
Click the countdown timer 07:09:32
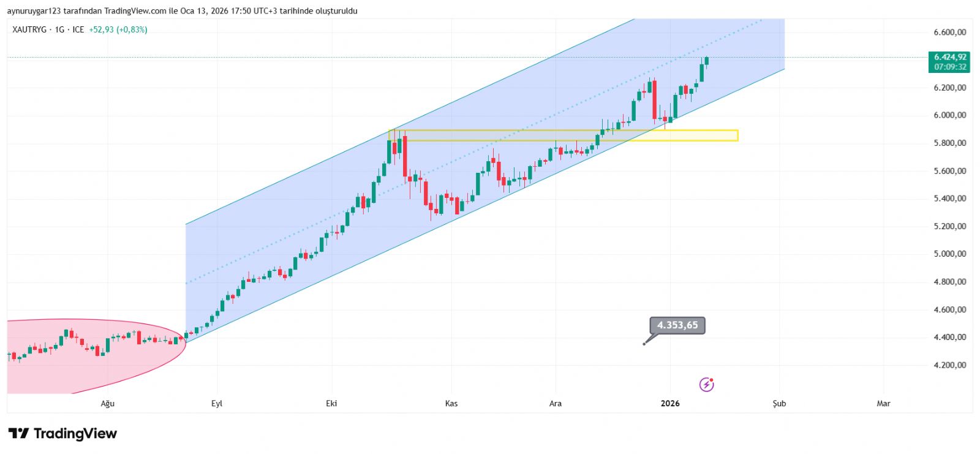pos(950,67)
